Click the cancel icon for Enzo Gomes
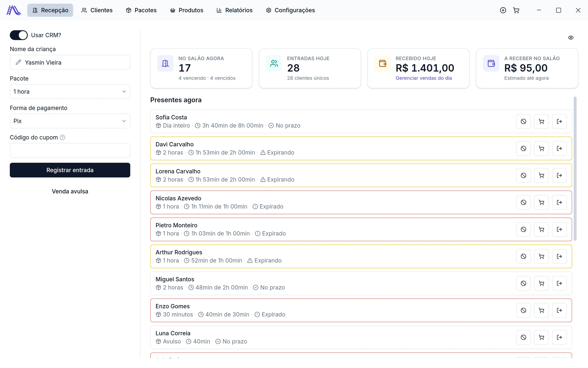The width and height of the screenshot is (588, 368). click(523, 311)
